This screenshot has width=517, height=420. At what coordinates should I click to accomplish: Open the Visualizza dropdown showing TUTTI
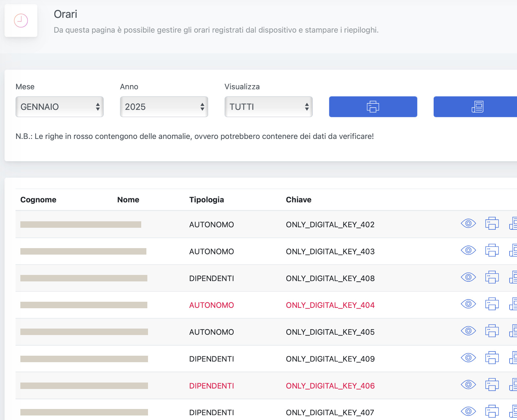pyautogui.click(x=268, y=107)
